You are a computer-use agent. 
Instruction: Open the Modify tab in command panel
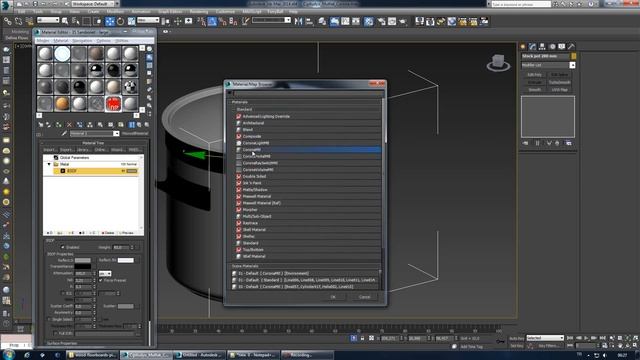click(532, 47)
